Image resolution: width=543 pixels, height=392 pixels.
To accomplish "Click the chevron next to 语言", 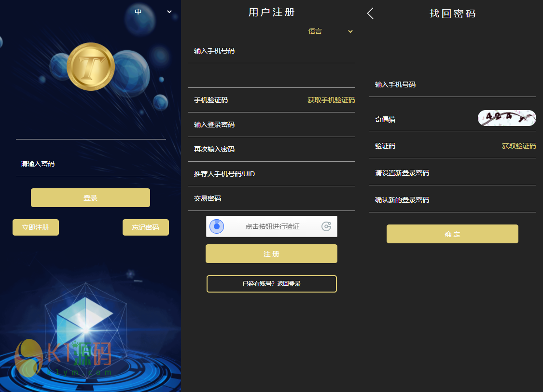I will pos(350,31).
